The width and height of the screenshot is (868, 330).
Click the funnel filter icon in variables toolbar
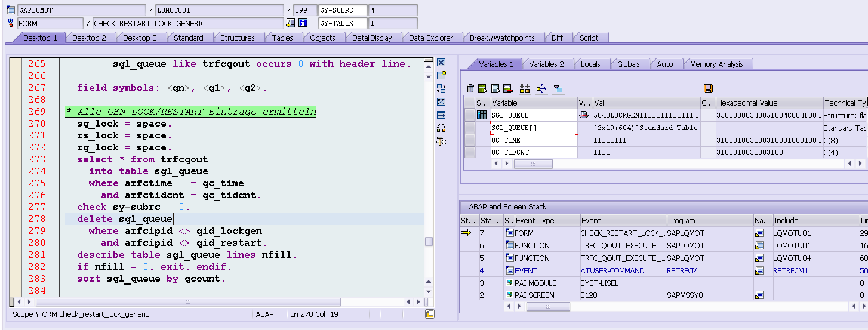pos(558,88)
